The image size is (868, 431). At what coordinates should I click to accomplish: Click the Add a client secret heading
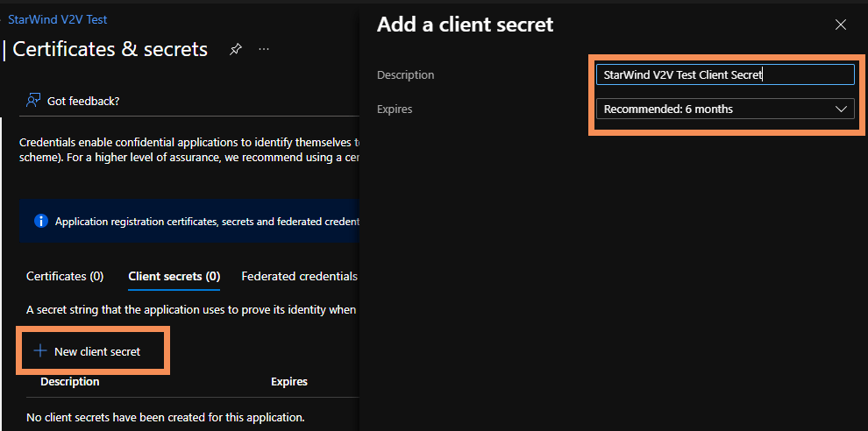point(465,25)
